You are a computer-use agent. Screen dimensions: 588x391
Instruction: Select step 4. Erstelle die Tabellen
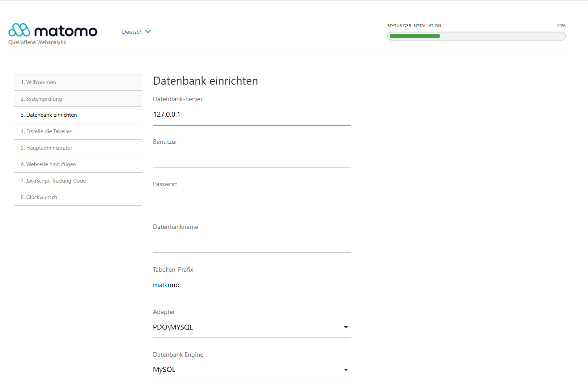tap(78, 131)
